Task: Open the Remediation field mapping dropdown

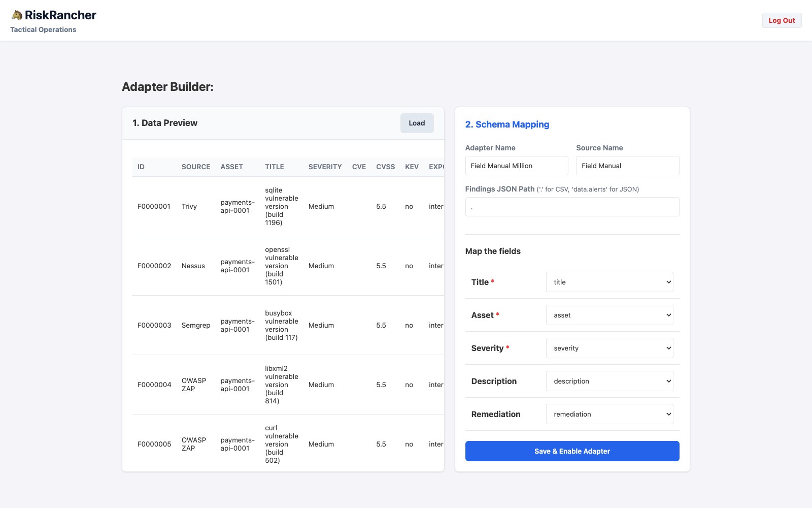Action: (x=610, y=414)
